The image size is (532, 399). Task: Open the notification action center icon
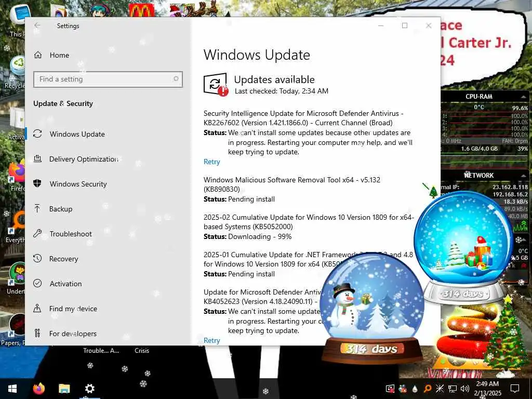tap(515, 389)
